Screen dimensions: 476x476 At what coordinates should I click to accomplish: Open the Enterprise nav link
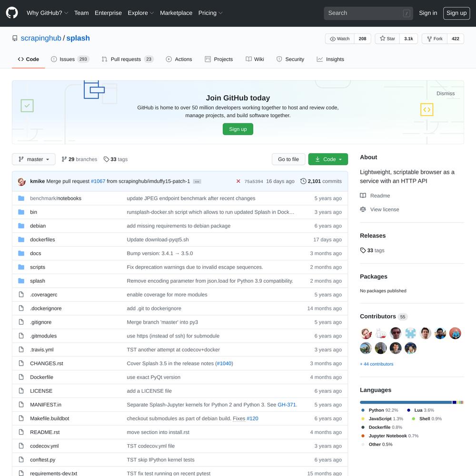pos(108,13)
